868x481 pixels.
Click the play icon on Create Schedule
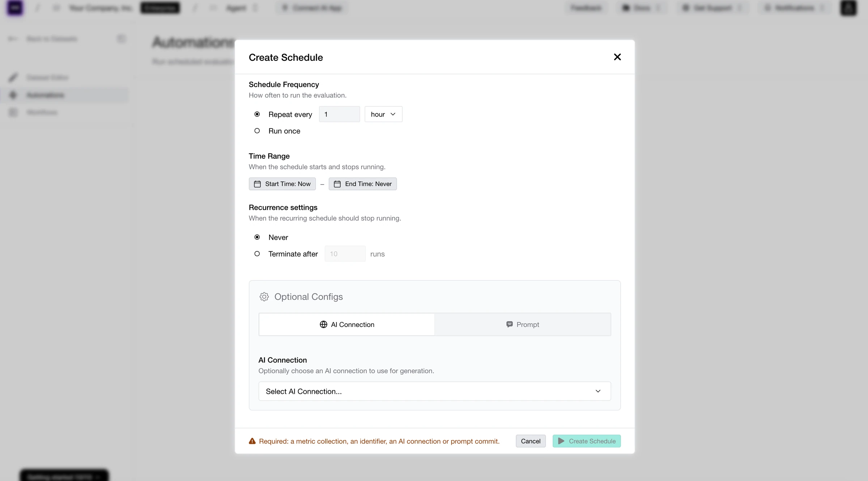(561, 441)
